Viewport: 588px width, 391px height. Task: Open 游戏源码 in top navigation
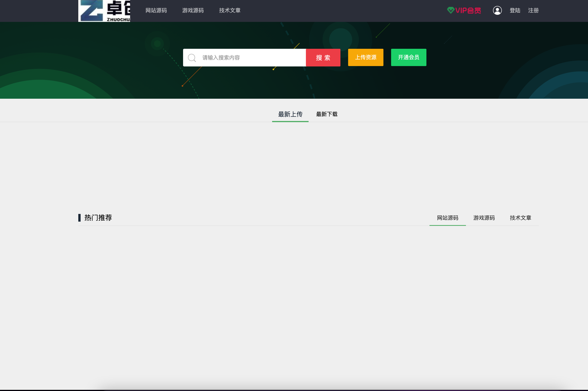coord(193,11)
